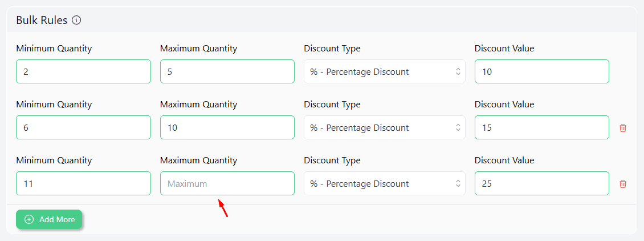Focus the empty Maximum Quantity field
Image resolution: width=644 pixels, height=241 pixels.
pyautogui.click(x=227, y=183)
